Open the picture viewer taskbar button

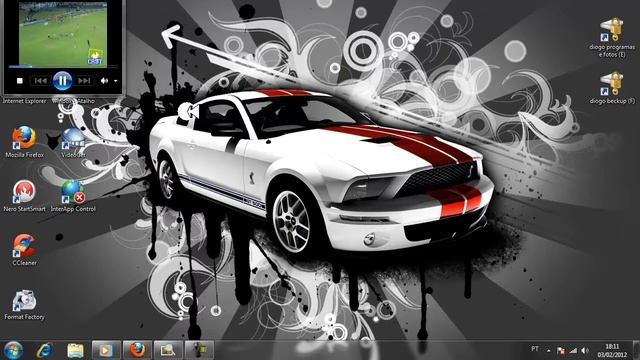tap(168, 350)
